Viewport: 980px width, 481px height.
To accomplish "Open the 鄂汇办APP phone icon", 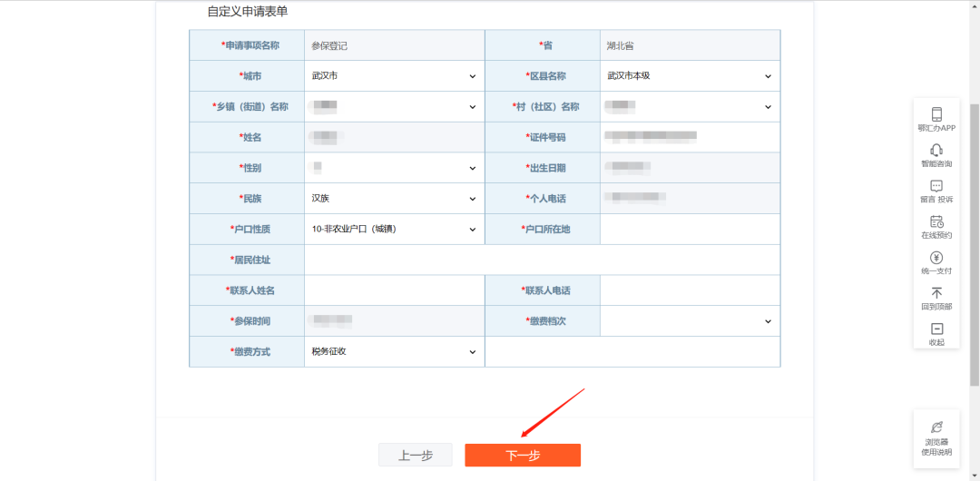I will tap(936, 114).
